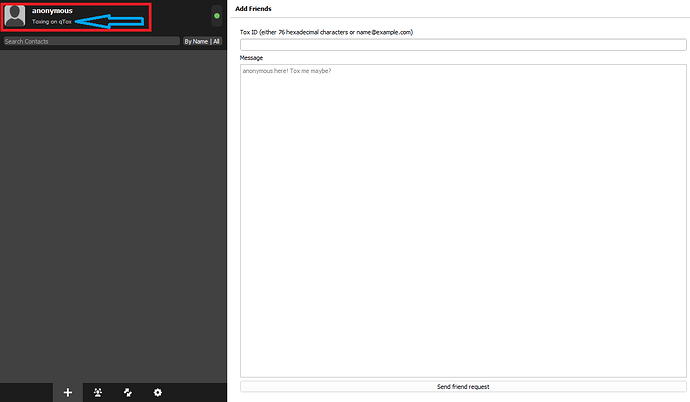The width and height of the screenshot is (690, 402).
Task: Edit the status message Toxing on qTox
Action: (x=51, y=22)
